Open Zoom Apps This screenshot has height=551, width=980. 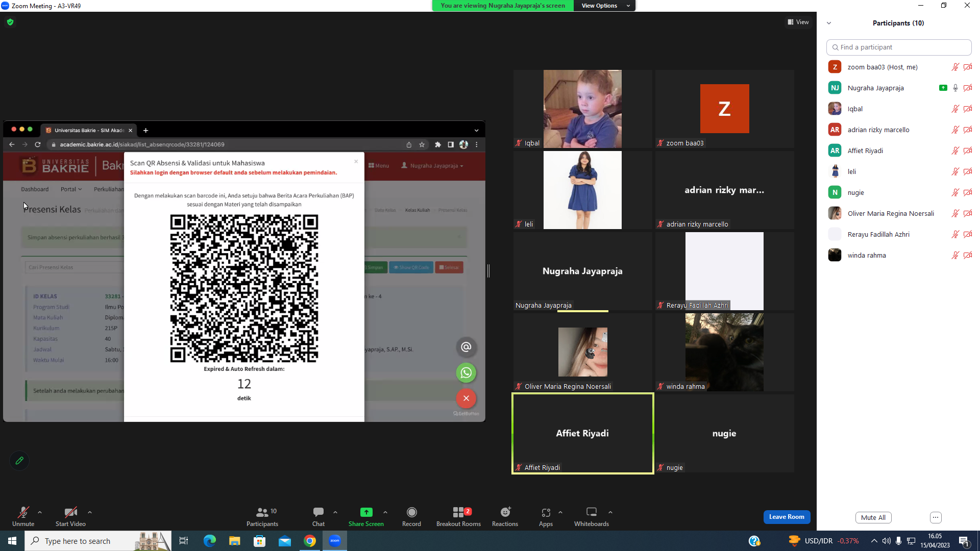[546, 516]
